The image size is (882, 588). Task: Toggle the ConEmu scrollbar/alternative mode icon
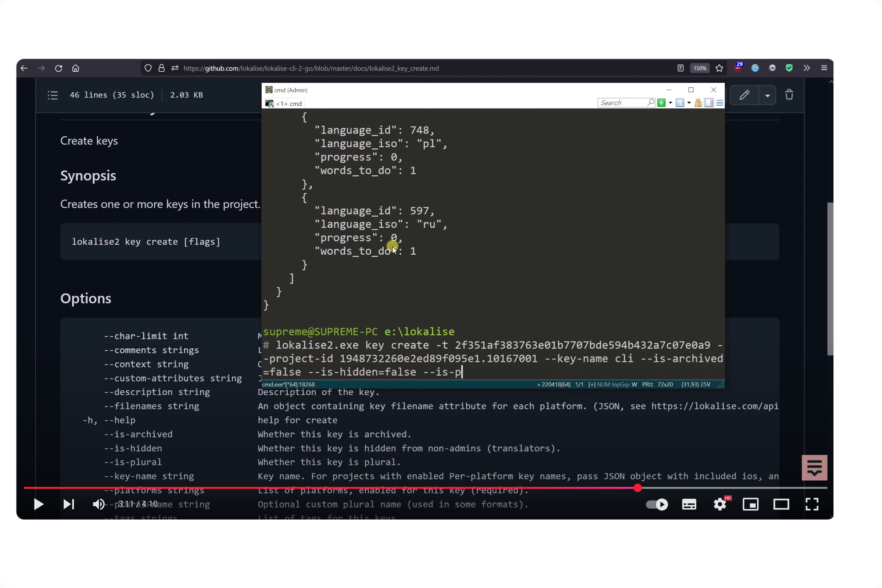[709, 103]
